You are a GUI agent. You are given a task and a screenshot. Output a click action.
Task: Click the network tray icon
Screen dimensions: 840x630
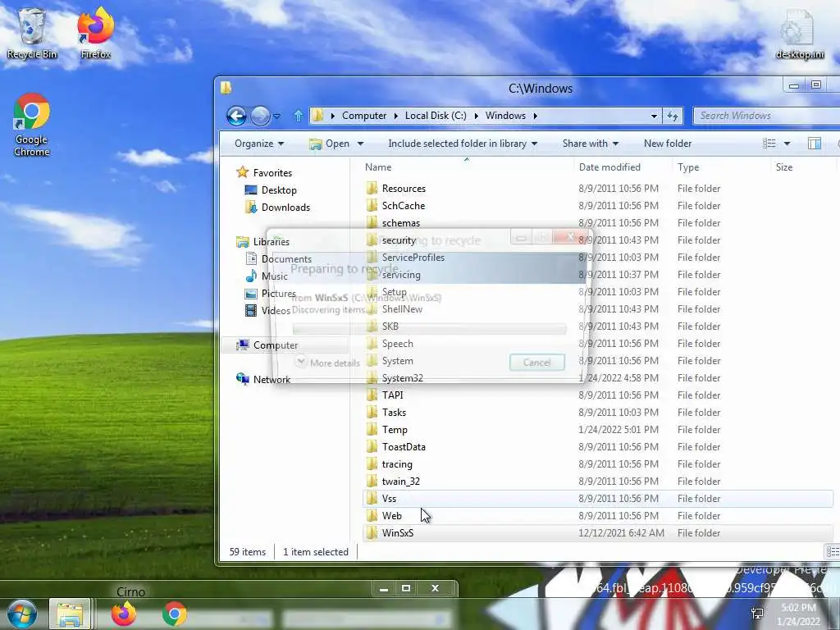point(757,614)
